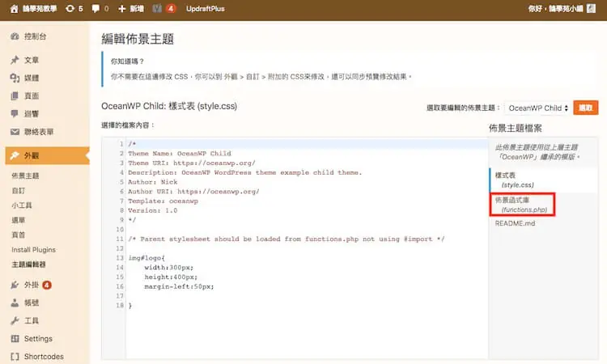Click the Theme Name line in editor
This screenshot has height=364, width=607.
pyautogui.click(x=180, y=154)
